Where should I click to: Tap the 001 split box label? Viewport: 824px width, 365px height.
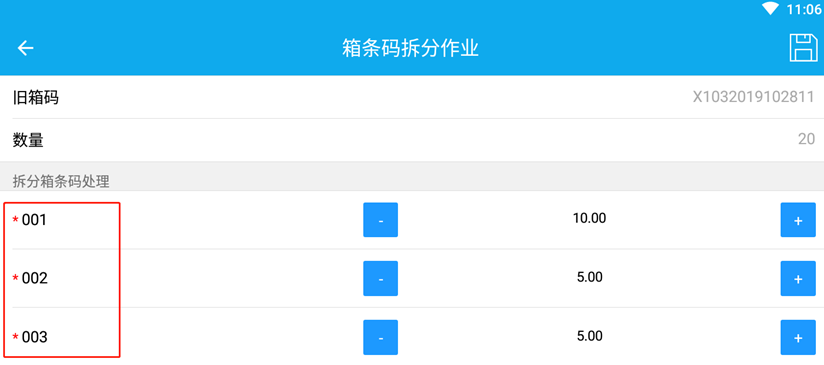pyautogui.click(x=34, y=220)
